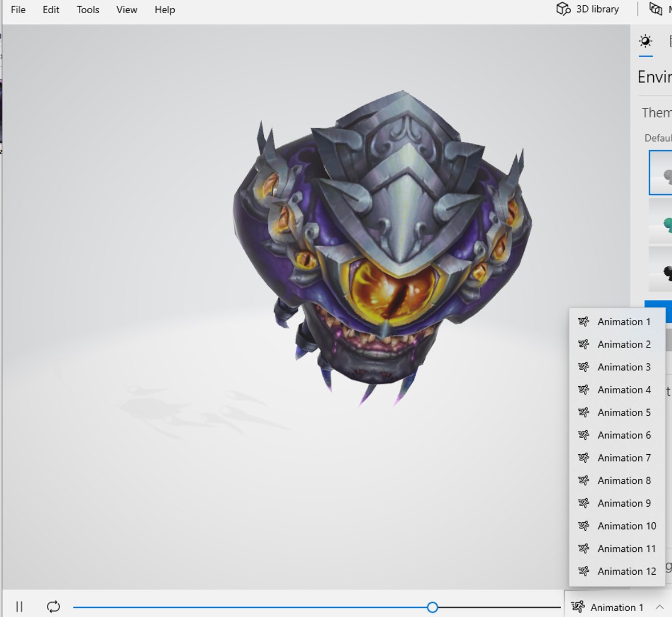Screen dimensions: 672x617
Task: Open the 3D library
Action: (x=588, y=9)
